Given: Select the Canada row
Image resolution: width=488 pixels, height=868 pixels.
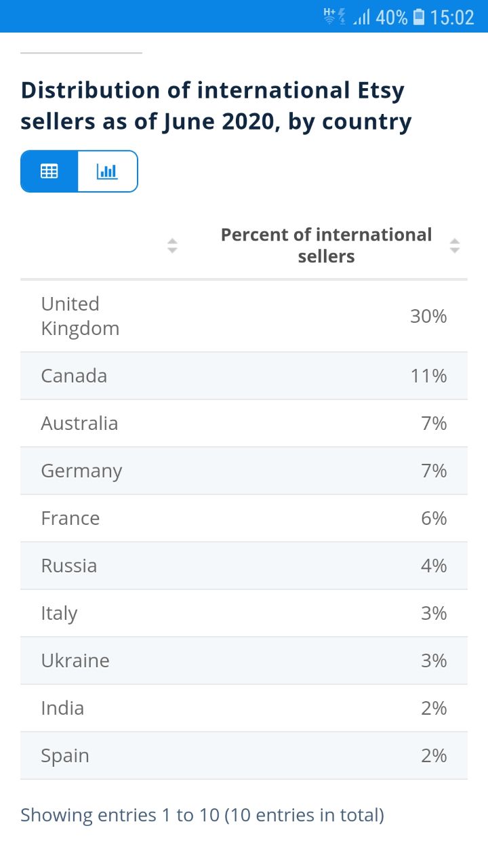Looking at the screenshot, I should tap(244, 376).
